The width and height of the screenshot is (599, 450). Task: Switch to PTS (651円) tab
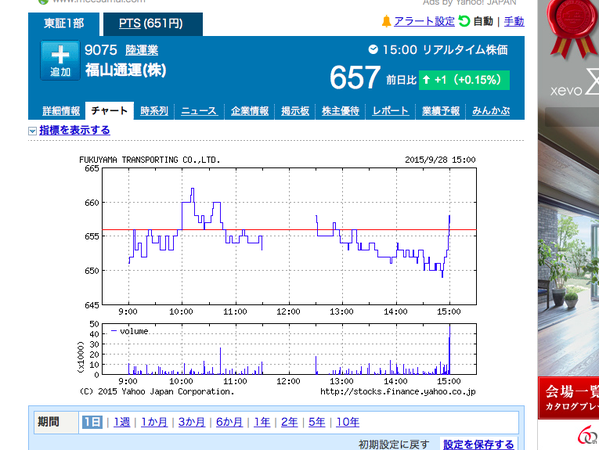coord(153,24)
